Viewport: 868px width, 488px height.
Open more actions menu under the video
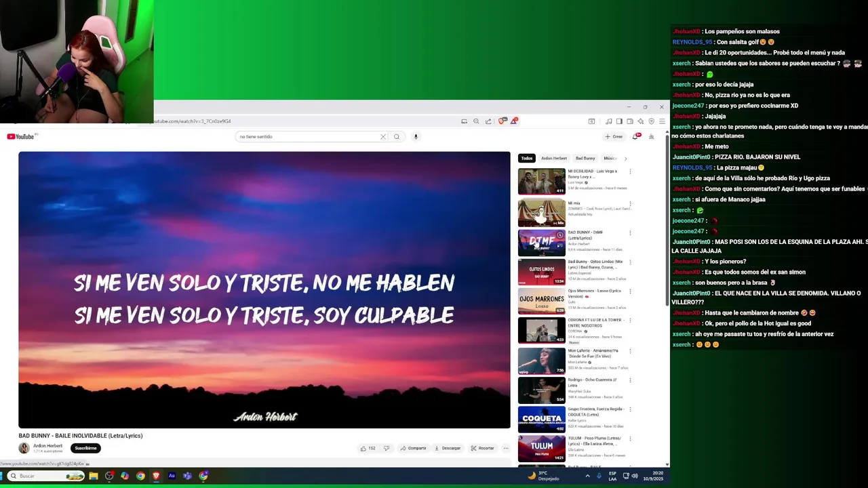click(505, 448)
